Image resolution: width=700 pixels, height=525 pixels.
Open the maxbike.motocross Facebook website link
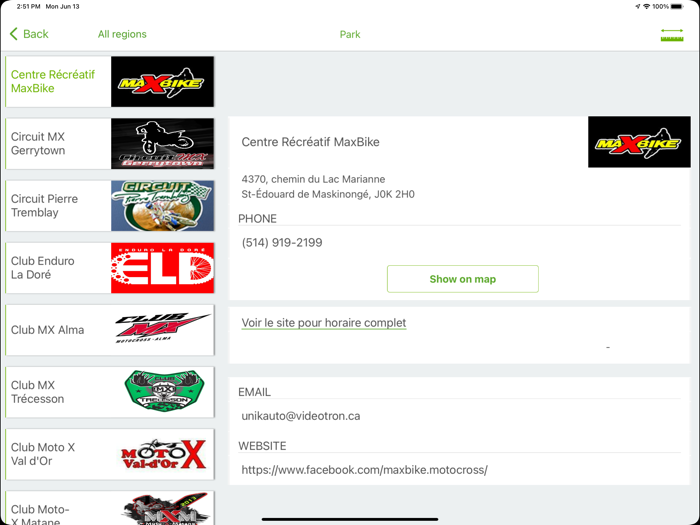[364, 470]
